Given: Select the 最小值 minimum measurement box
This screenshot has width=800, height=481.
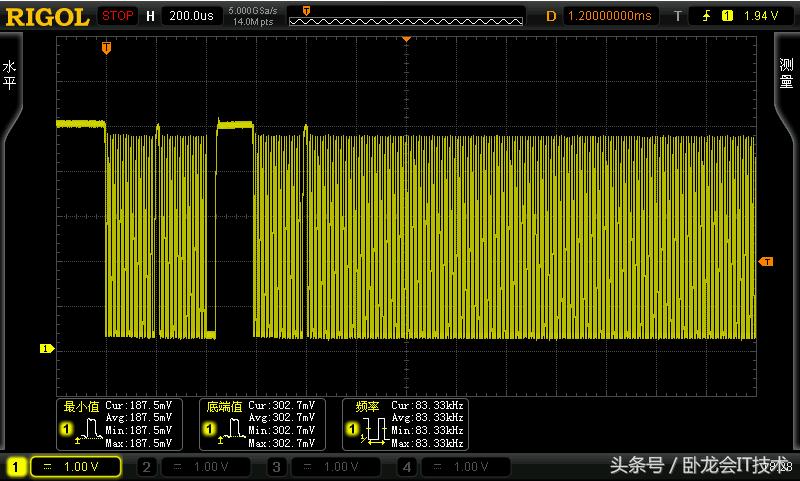Looking at the screenshot, I should coord(117,424).
